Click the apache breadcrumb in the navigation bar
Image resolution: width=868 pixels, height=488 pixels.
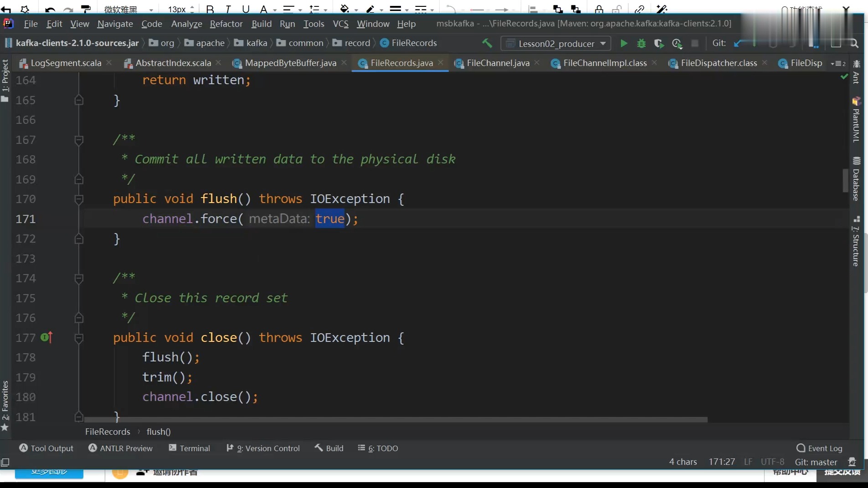[205, 43]
